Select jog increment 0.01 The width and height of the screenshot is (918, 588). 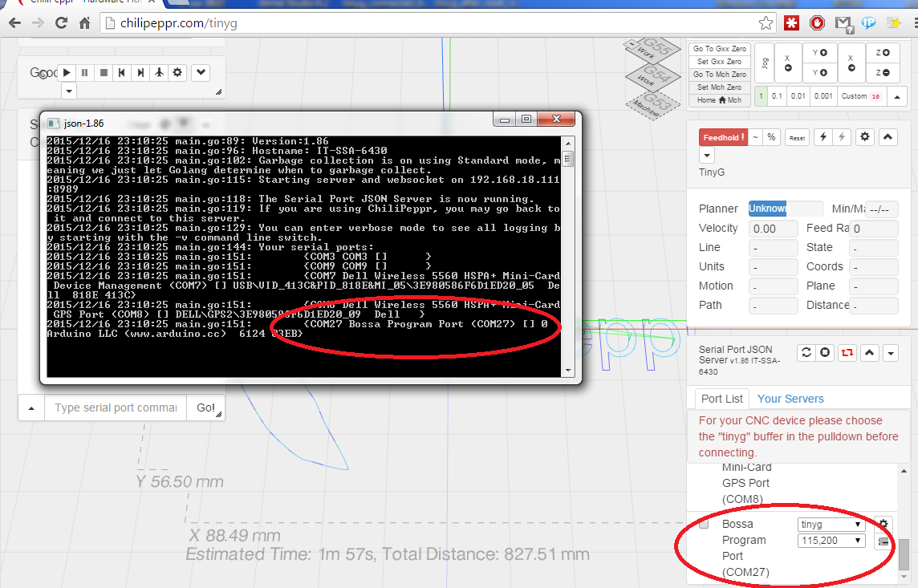[798, 96]
